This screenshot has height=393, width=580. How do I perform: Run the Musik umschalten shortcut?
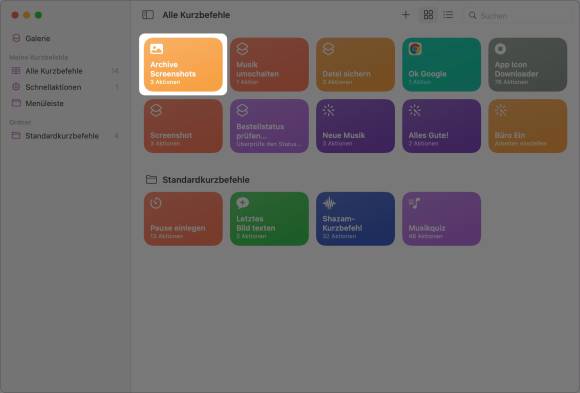click(269, 64)
